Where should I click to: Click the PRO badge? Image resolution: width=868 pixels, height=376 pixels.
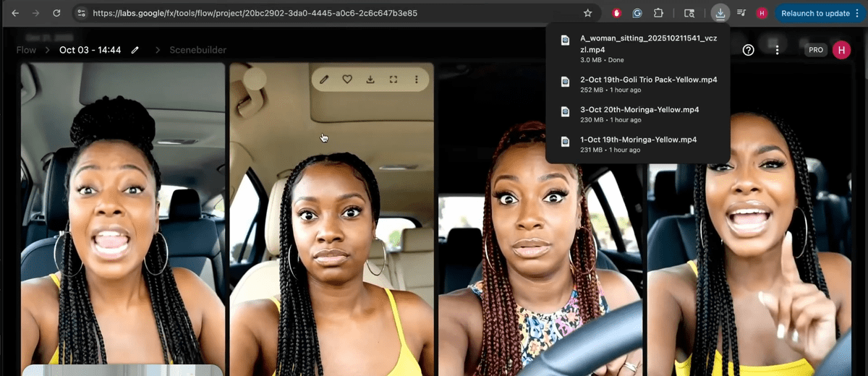pos(816,50)
